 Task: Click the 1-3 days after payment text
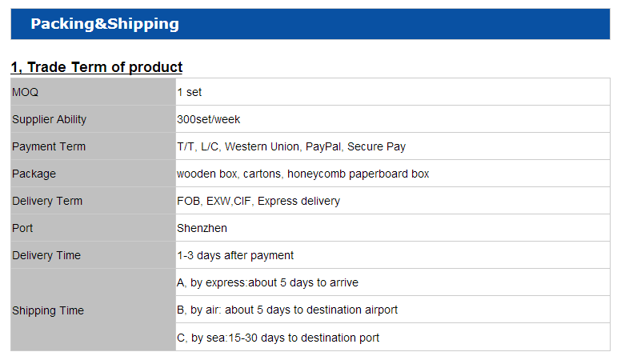(235, 255)
